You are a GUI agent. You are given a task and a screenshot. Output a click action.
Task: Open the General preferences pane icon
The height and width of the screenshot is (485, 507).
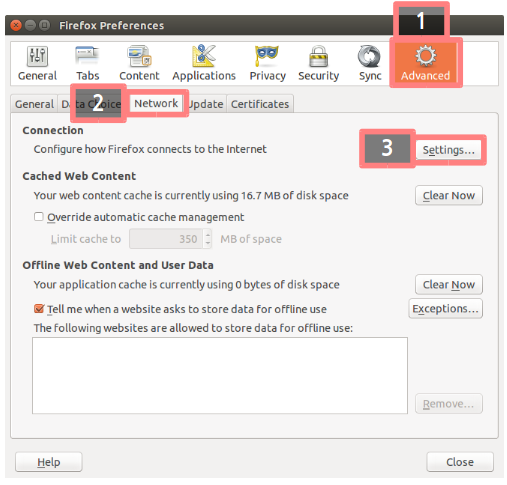tap(37, 64)
